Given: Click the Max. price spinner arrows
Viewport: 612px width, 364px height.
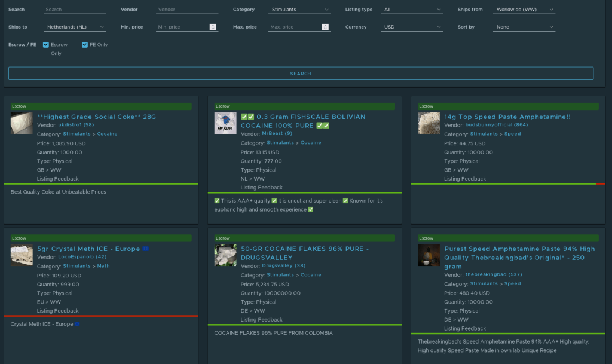Looking at the screenshot, I should [325, 27].
